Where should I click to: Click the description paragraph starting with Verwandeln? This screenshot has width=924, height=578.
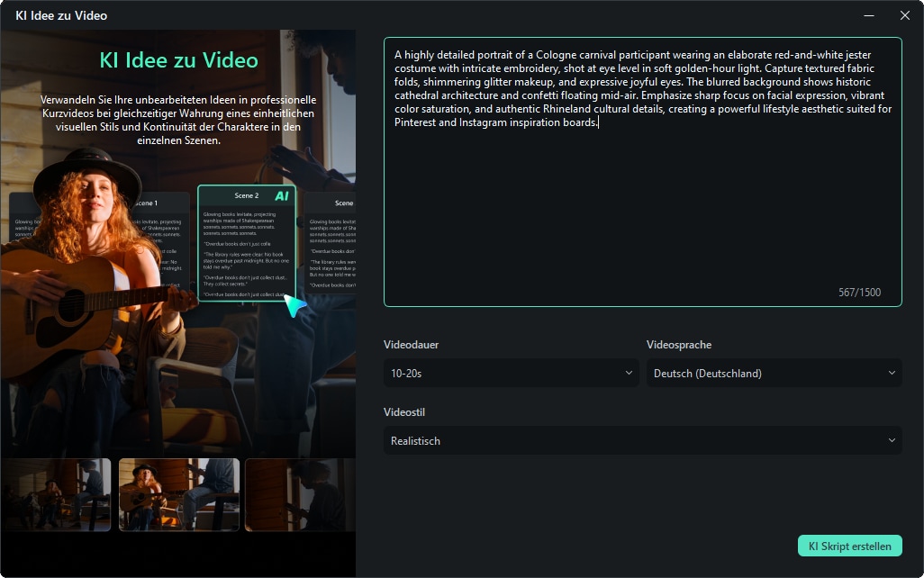(x=178, y=120)
